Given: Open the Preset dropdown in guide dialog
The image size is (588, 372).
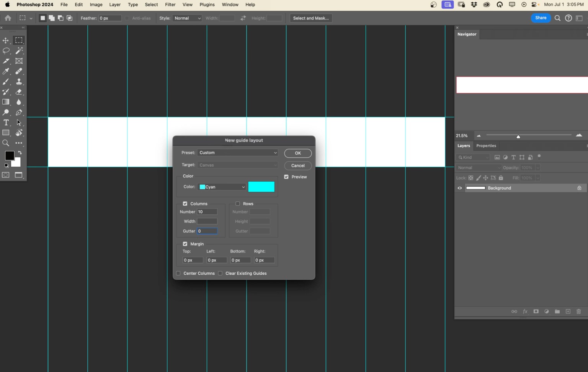Looking at the screenshot, I should tap(237, 152).
